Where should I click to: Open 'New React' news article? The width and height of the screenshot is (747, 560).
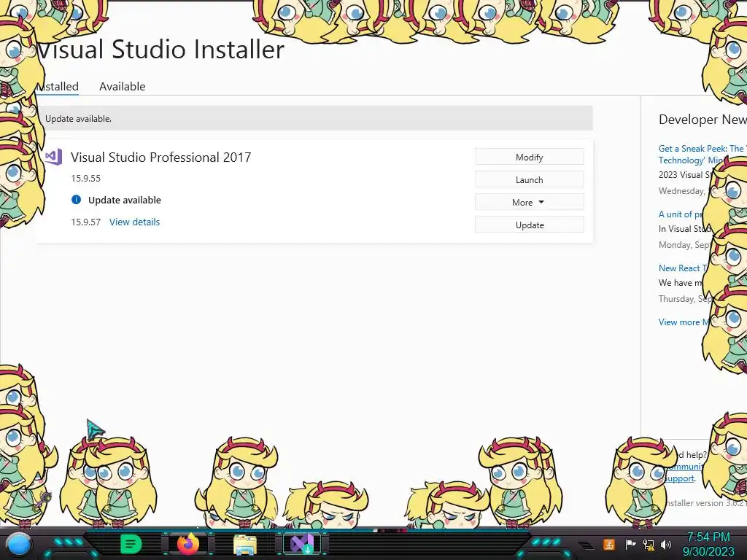point(683,268)
